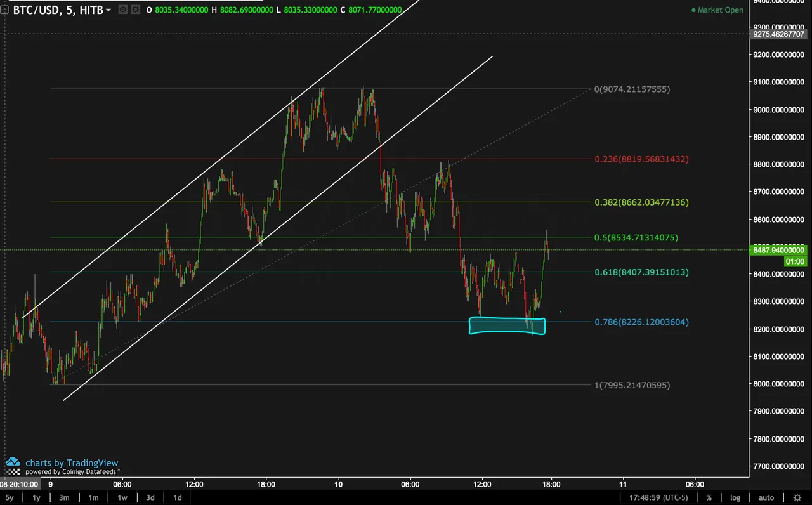Click the 01:00 countdown label on price axis
This screenshot has width=812, height=505.
point(795,261)
